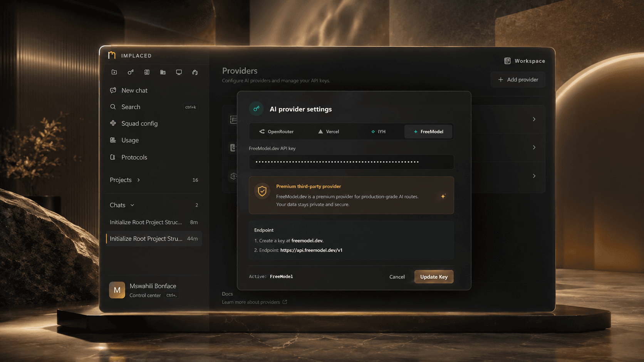Click the Workspace grid icon
644x362 pixels.
pyautogui.click(x=507, y=61)
